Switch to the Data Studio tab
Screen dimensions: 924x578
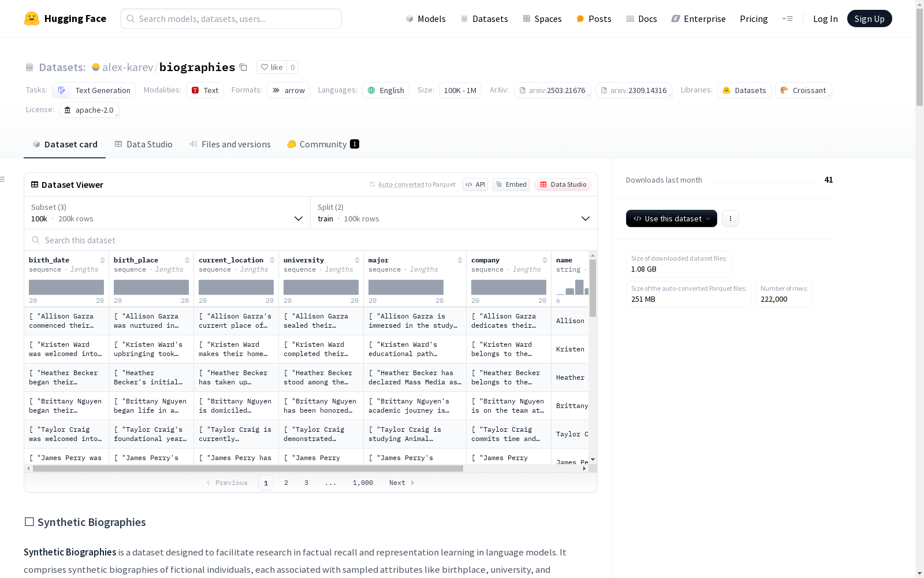click(143, 144)
